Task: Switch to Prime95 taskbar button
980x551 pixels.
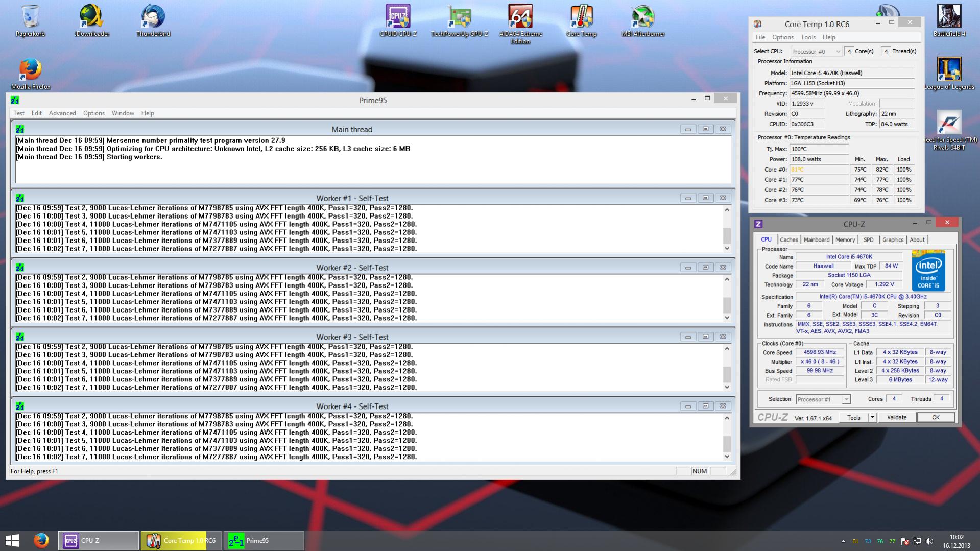Action: click(x=264, y=540)
